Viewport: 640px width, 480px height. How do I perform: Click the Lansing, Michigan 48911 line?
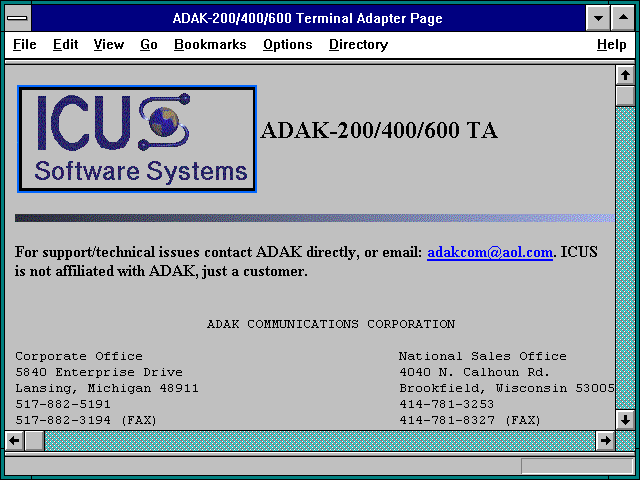pyautogui.click(x=107, y=388)
